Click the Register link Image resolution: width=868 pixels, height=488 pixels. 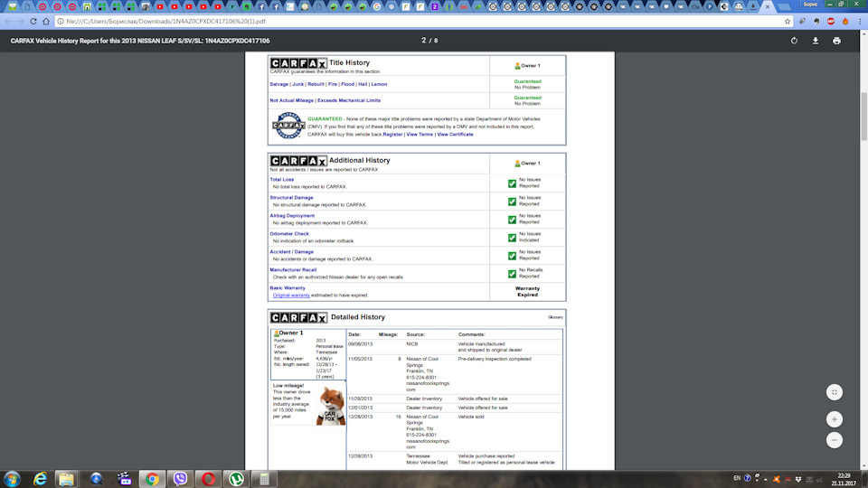point(393,134)
